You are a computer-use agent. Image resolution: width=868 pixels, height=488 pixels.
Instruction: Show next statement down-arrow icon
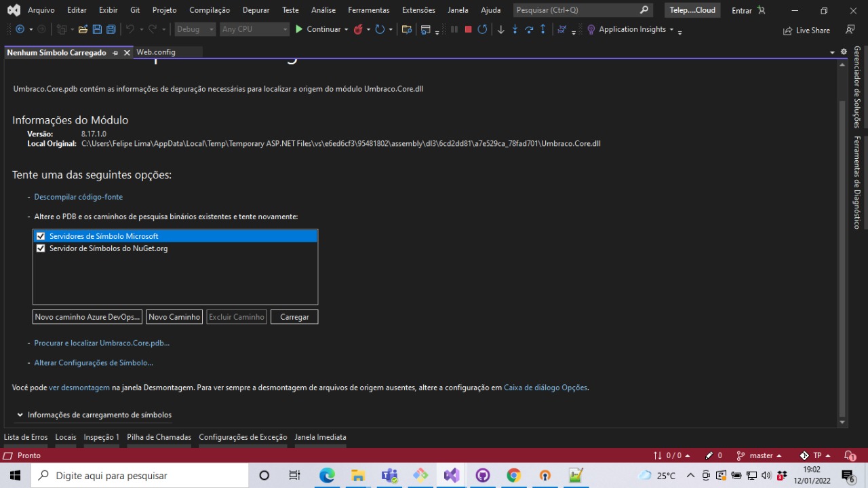pos(501,29)
